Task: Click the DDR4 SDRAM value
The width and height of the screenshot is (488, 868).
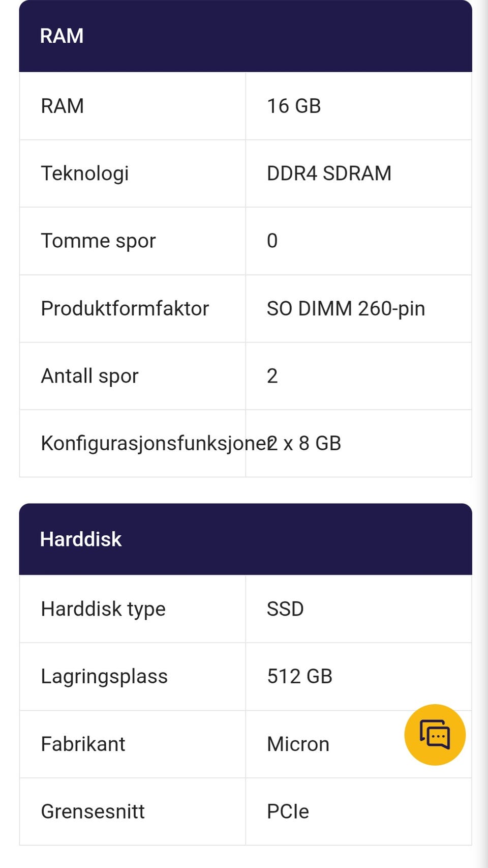Action: pyautogui.click(x=329, y=173)
